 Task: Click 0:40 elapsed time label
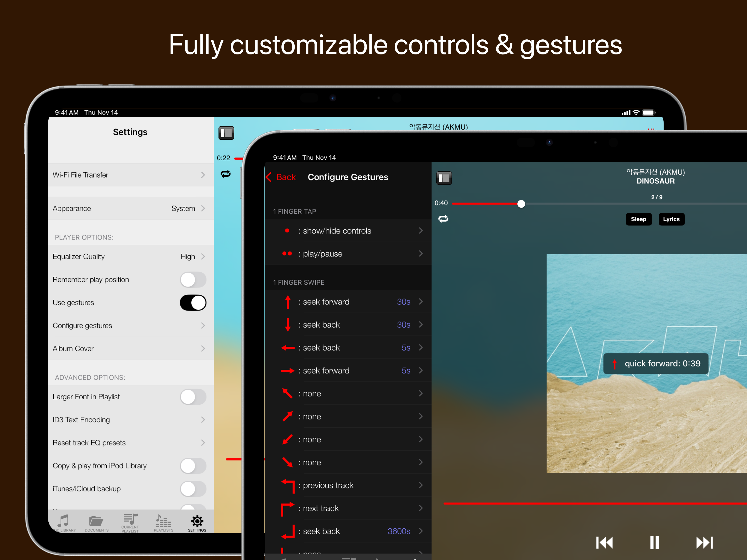pos(441,203)
